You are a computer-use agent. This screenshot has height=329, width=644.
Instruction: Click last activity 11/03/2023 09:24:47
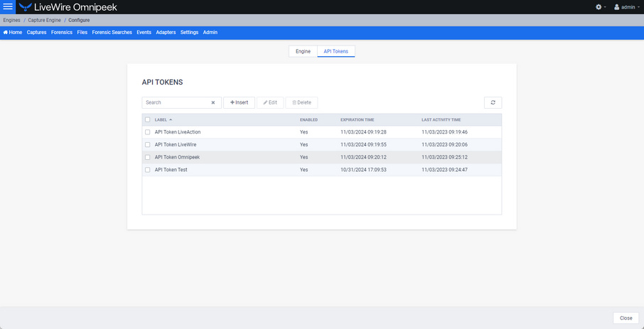(x=445, y=170)
